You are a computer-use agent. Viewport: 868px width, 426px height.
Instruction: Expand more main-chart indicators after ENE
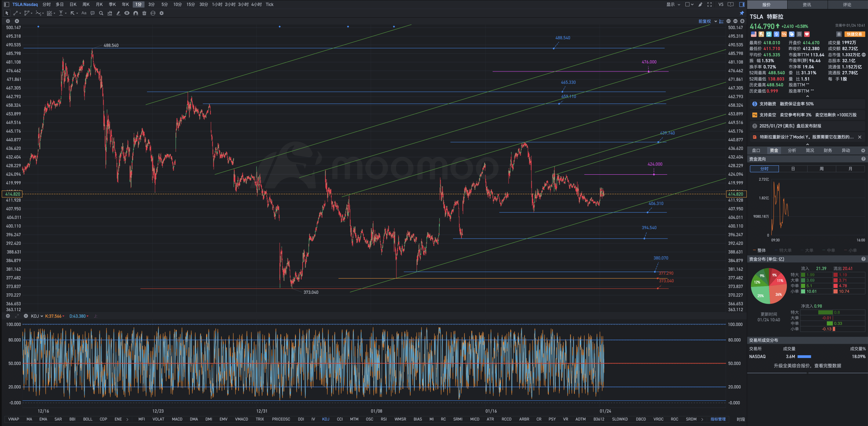[127, 419]
